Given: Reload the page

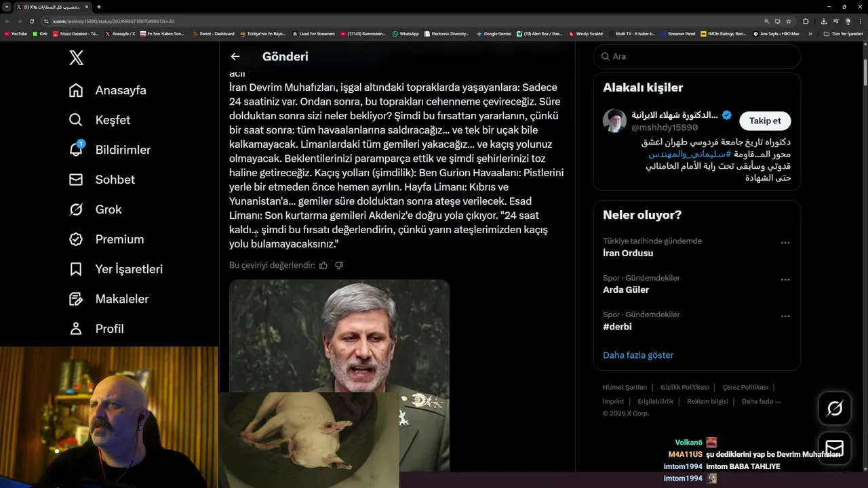Looking at the screenshot, I should pos(32,21).
